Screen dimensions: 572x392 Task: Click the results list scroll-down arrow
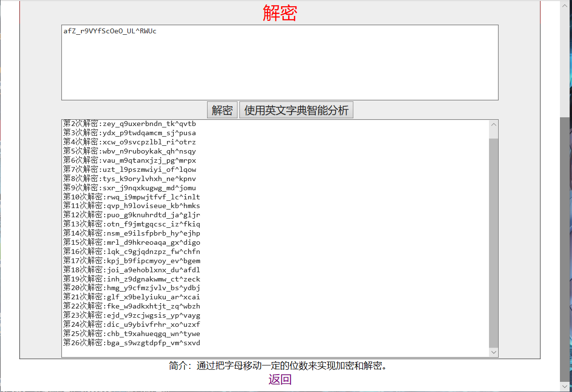494,352
